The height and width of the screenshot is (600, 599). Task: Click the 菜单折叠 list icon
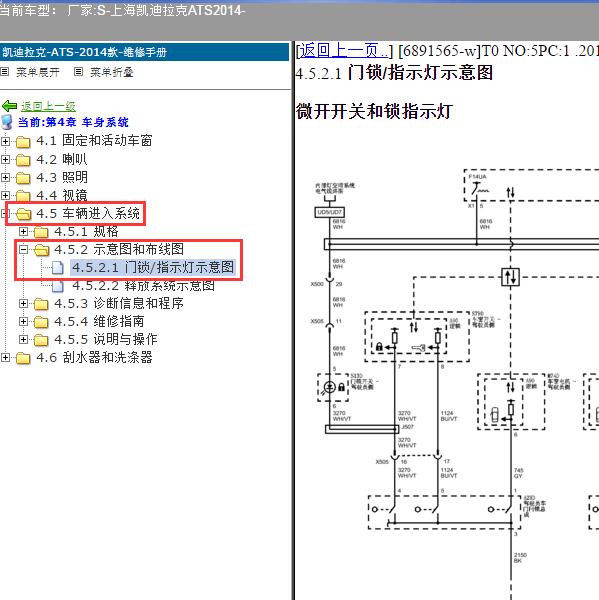point(78,72)
